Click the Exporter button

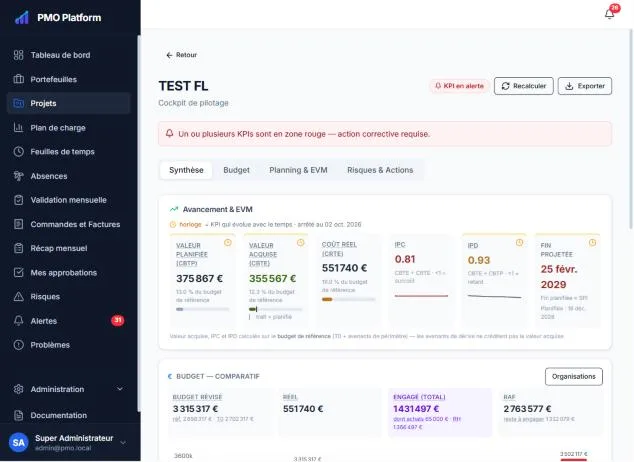[585, 86]
